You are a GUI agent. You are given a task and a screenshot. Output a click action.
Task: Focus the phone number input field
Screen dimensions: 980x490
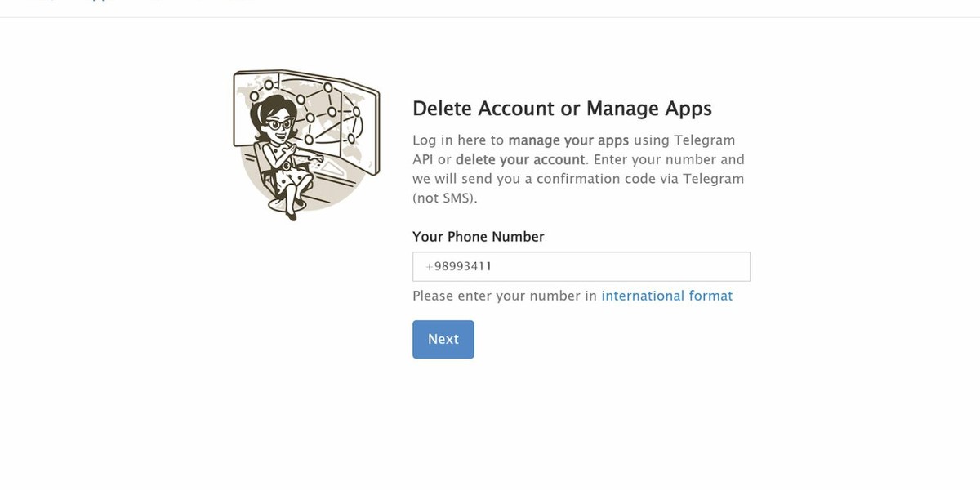(x=581, y=266)
